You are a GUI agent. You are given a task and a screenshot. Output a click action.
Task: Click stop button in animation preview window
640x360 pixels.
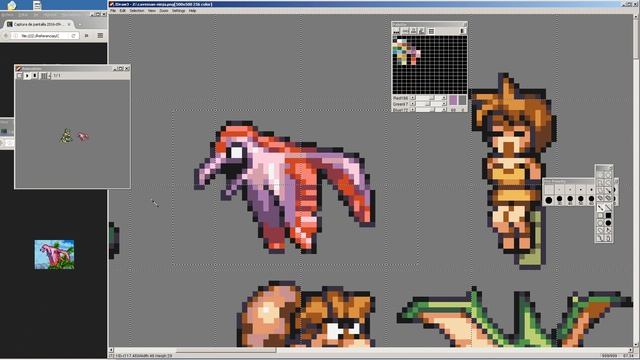point(35,76)
